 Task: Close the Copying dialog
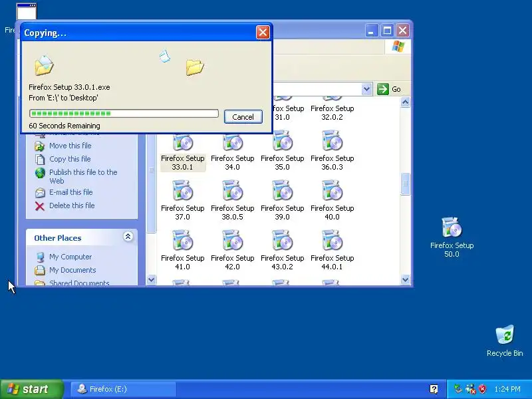(x=263, y=32)
